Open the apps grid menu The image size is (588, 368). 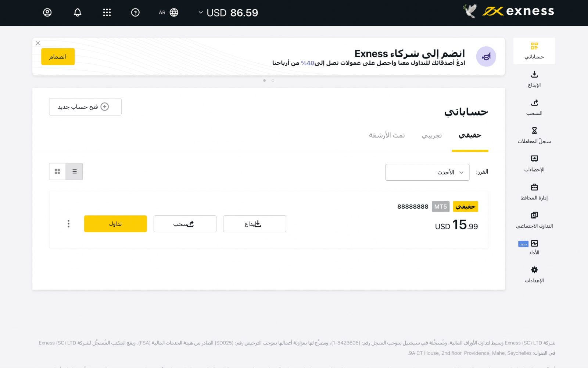107,13
